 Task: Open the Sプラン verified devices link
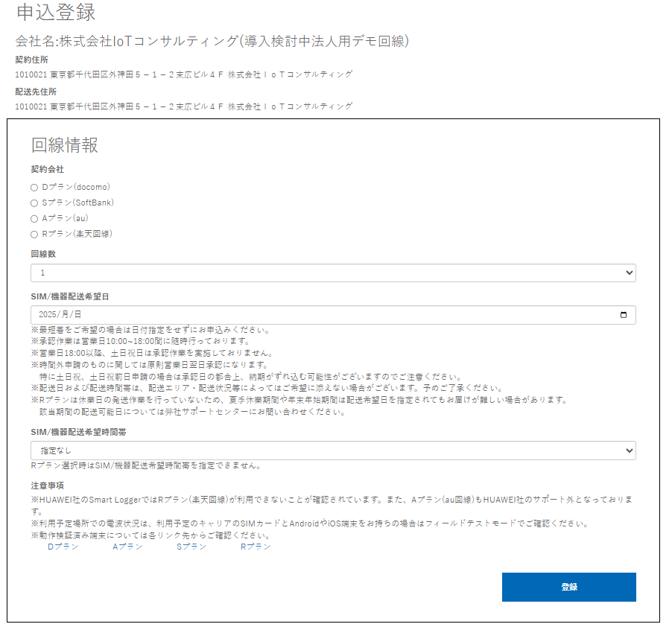tap(191, 547)
